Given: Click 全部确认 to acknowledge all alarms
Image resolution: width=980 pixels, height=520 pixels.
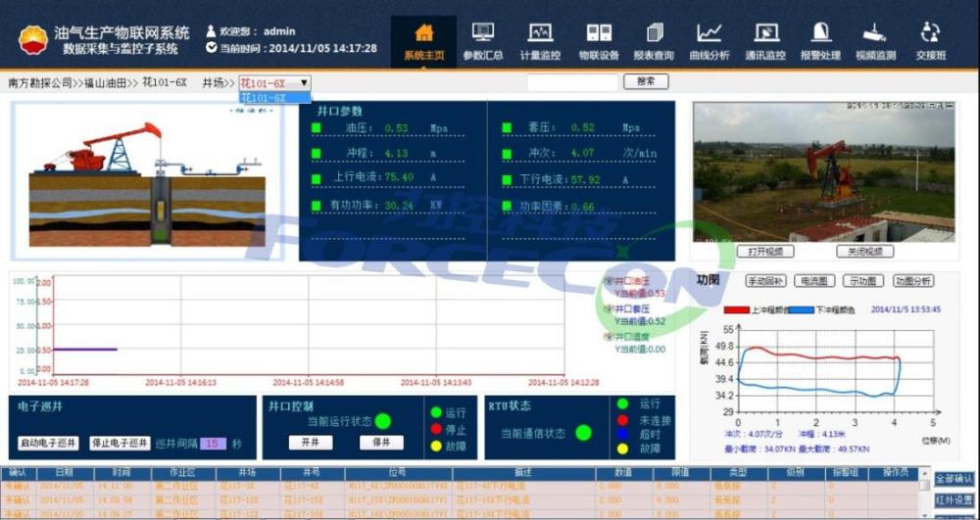Looking at the screenshot, I should 954,480.
